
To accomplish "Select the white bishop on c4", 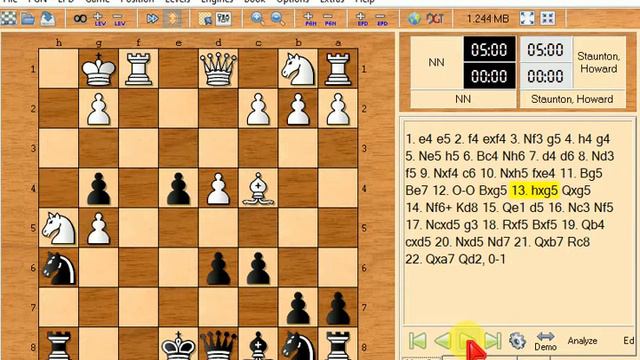I will click(258, 188).
